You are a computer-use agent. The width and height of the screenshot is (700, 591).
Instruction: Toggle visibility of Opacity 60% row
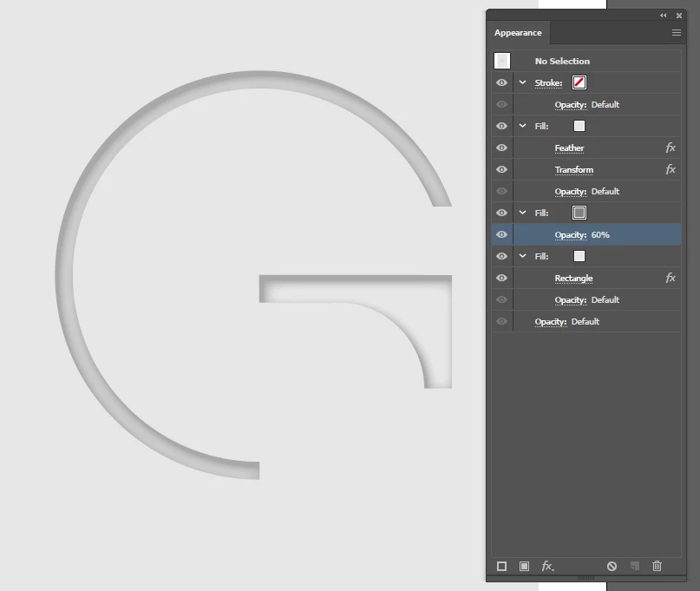tap(501, 234)
